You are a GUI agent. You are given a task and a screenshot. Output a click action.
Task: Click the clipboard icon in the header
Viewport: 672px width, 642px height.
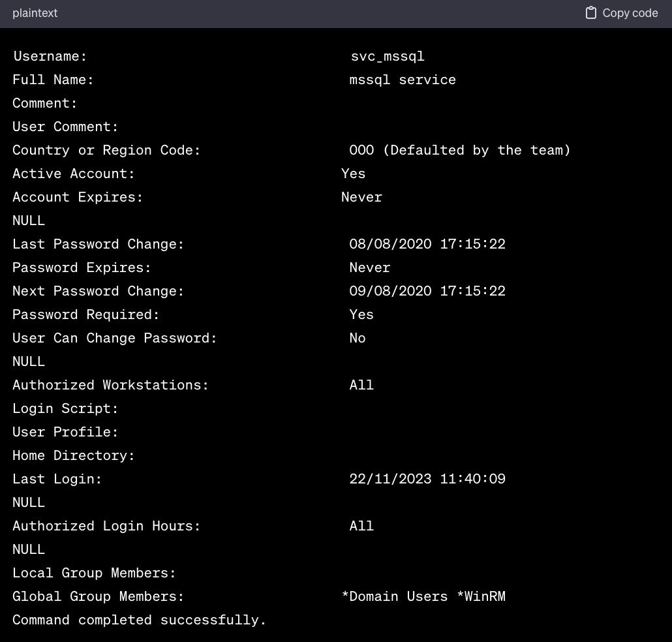pyautogui.click(x=590, y=13)
